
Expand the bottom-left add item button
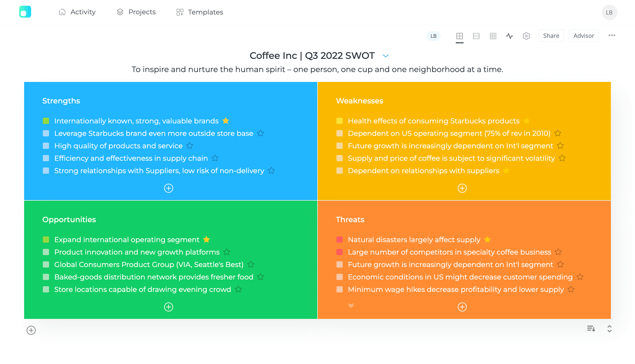(31, 331)
